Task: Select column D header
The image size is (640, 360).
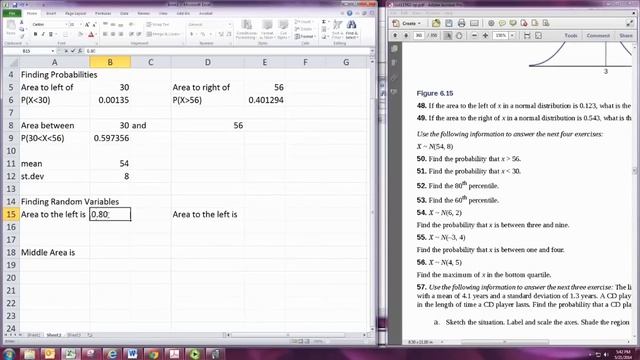Action: [x=207, y=62]
